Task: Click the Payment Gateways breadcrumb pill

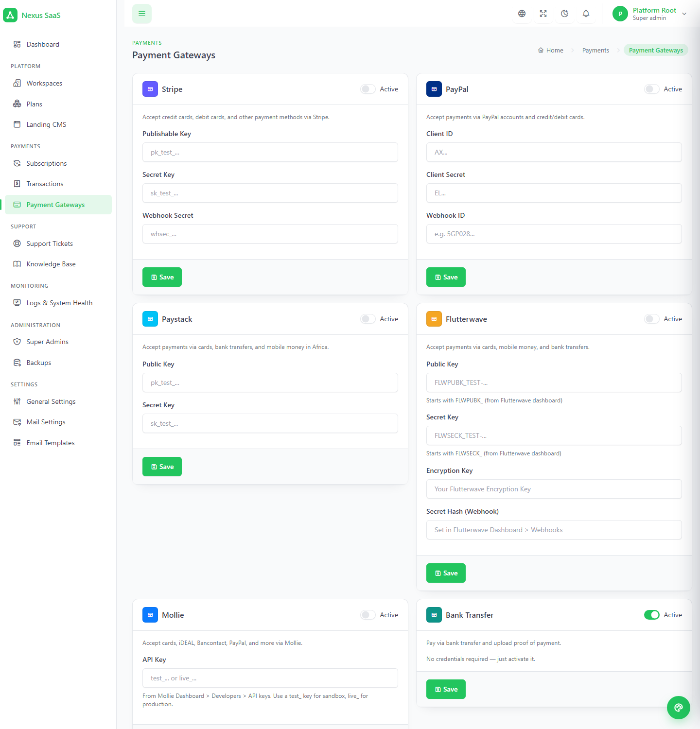Action: point(656,50)
